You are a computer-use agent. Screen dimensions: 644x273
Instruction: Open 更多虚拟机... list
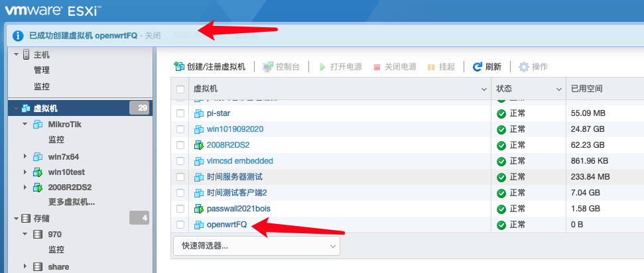pyautogui.click(x=72, y=202)
